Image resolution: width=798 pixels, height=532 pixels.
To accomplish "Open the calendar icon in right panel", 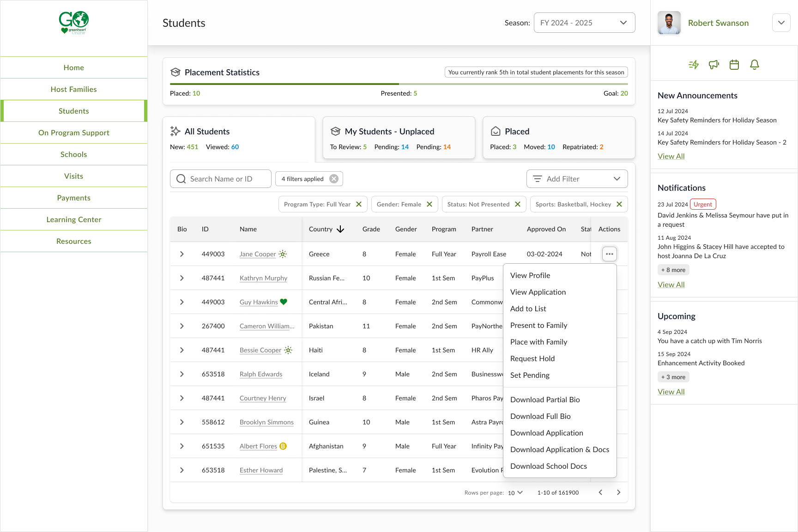I will pyautogui.click(x=734, y=65).
